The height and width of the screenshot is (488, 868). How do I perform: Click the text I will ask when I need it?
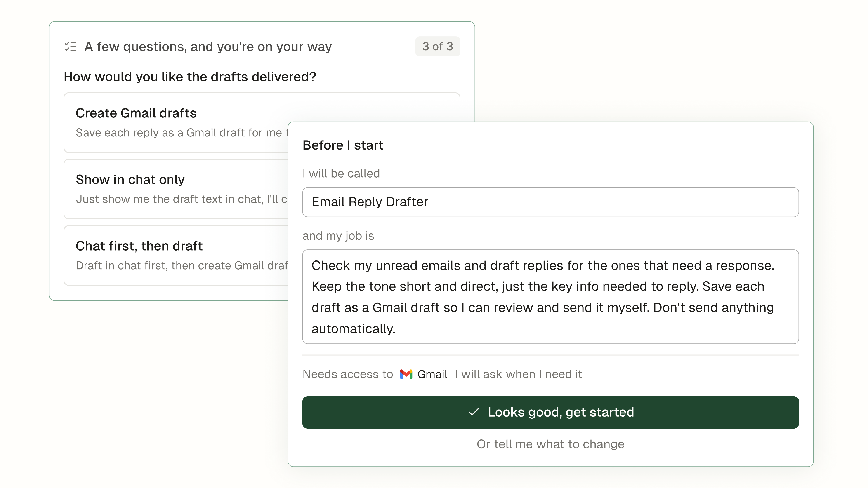pos(518,374)
